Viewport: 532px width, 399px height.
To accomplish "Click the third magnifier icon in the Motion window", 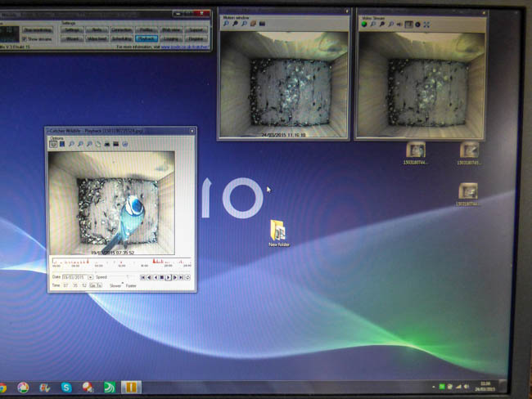I will 244,24.
